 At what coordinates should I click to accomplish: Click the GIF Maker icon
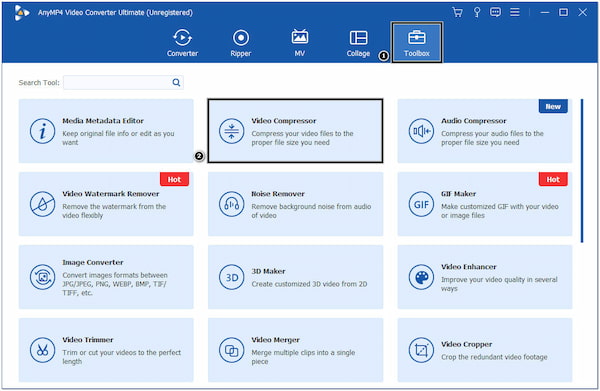click(x=421, y=204)
